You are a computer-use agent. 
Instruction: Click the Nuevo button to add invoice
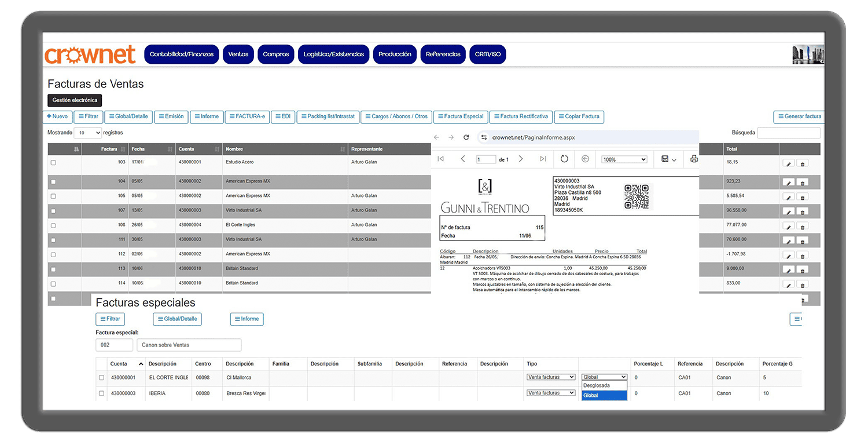pos(57,116)
